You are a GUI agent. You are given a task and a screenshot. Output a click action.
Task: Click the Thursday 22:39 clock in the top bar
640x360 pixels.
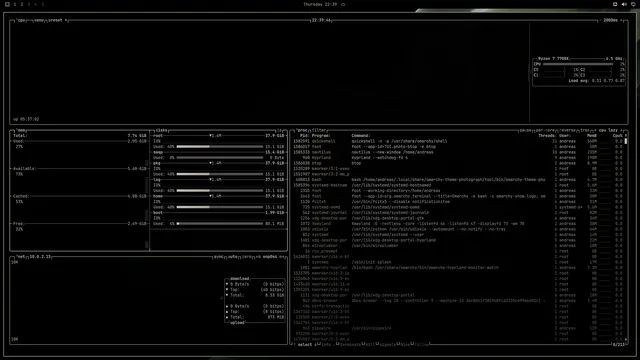[320, 4]
